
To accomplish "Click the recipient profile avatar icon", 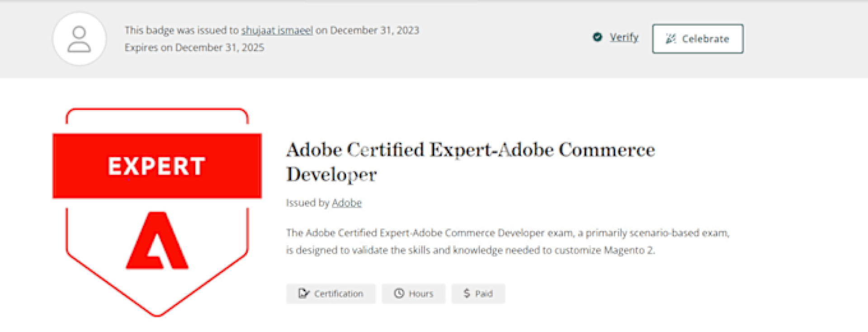I will click(x=79, y=39).
